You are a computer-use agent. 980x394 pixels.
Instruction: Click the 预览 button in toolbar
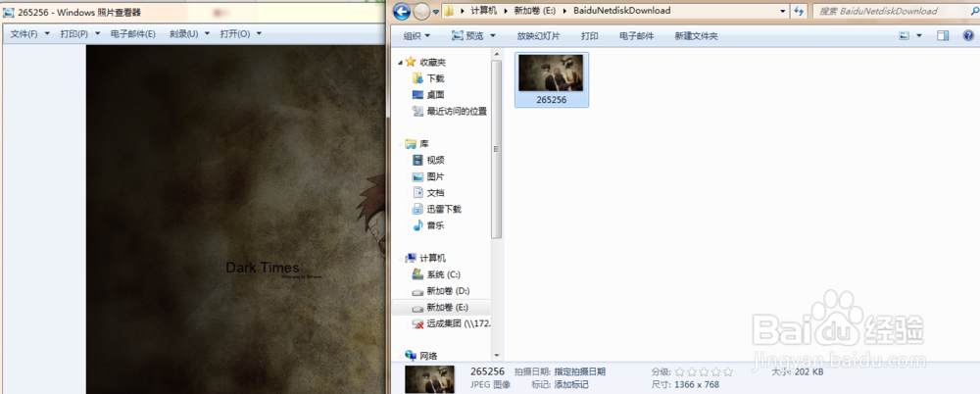[x=467, y=36]
